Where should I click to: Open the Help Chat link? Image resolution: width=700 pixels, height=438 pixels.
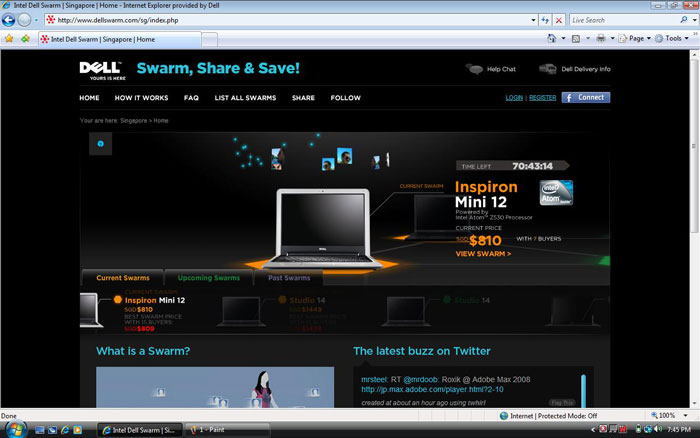(501, 69)
